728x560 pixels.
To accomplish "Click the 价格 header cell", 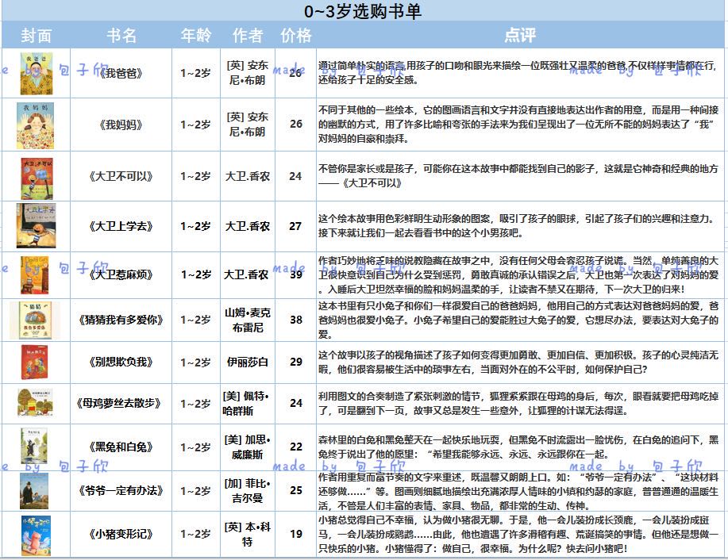I will coord(296,35).
